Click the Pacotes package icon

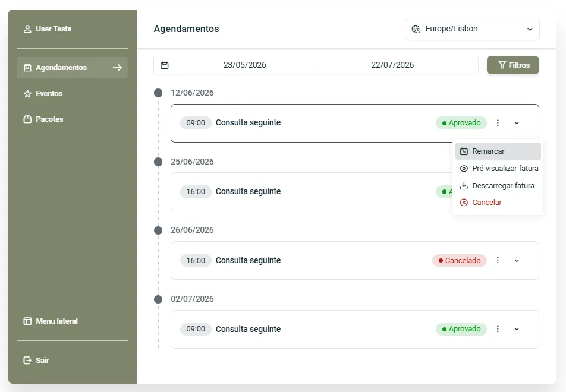(27, 119)
